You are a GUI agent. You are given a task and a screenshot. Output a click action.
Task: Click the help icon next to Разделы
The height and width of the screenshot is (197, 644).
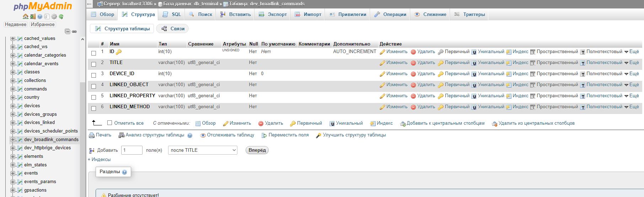[124, 172]
